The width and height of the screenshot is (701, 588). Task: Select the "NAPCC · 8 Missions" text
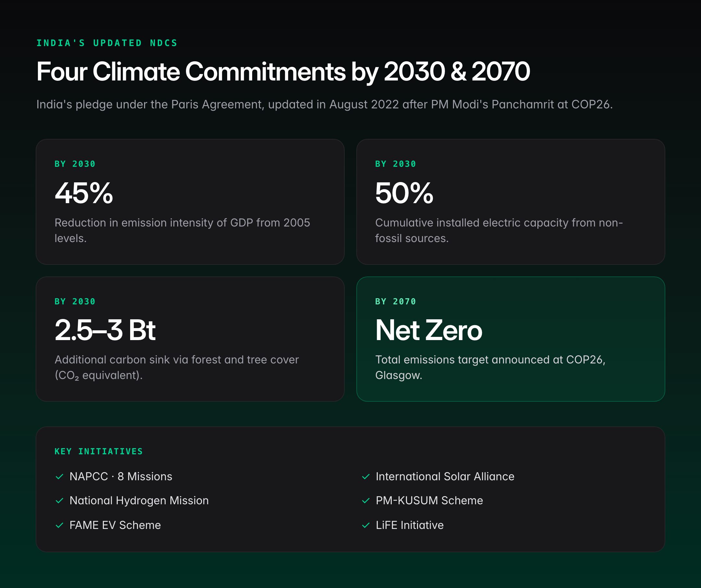(121, 477)
